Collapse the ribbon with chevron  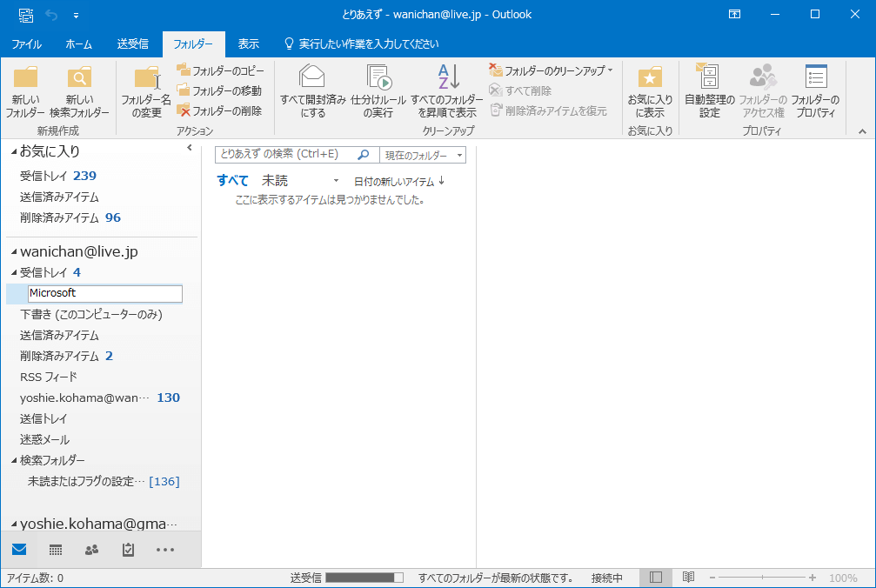tap(862, 131)
